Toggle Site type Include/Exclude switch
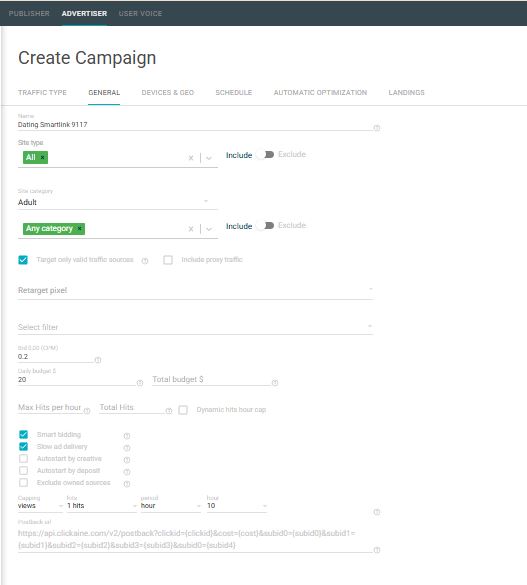The height and width of the screenshot is (585, 527). [x=266, y=154]
